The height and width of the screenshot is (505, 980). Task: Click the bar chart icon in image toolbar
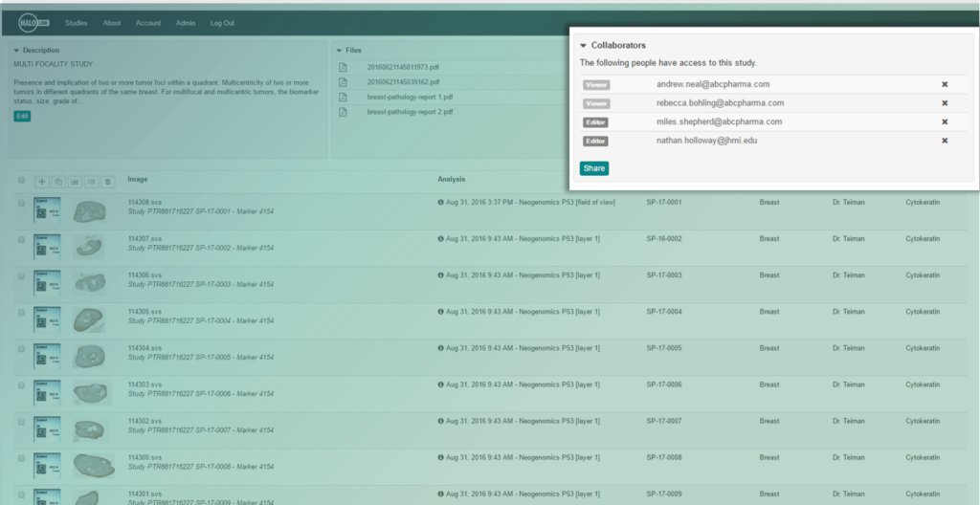pos(75,181)
